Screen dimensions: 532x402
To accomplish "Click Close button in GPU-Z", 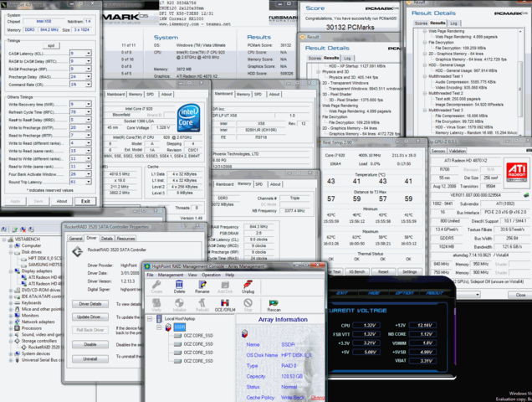I will tap(520, 295).
